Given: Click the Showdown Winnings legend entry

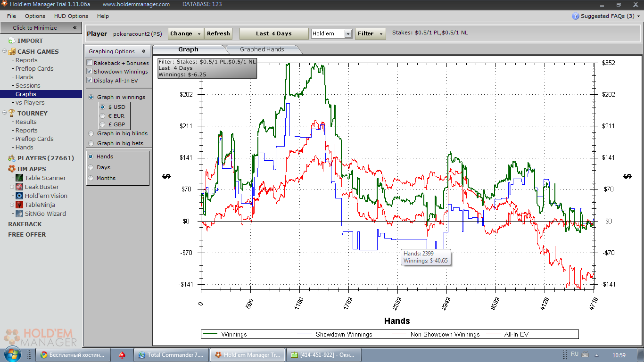Looking at the screenshot, I should point(334,334).
